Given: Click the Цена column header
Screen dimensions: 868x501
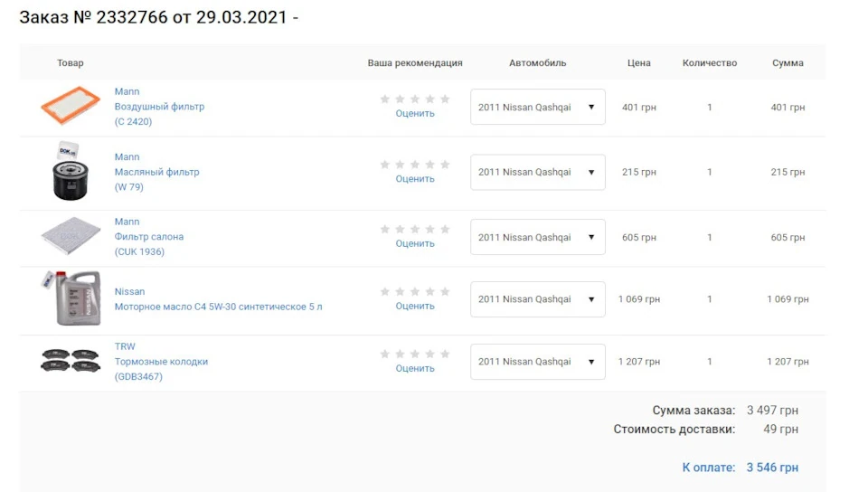Looking at the screenshot, I should coord(639,63).
